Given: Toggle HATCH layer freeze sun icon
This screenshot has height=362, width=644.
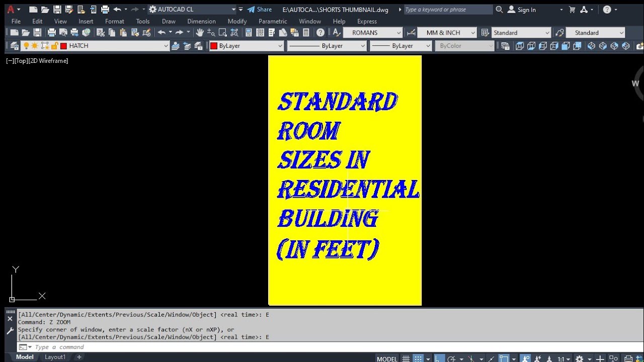Looking at the screenshot, I should pyautogui.click(x=35, y=46).
